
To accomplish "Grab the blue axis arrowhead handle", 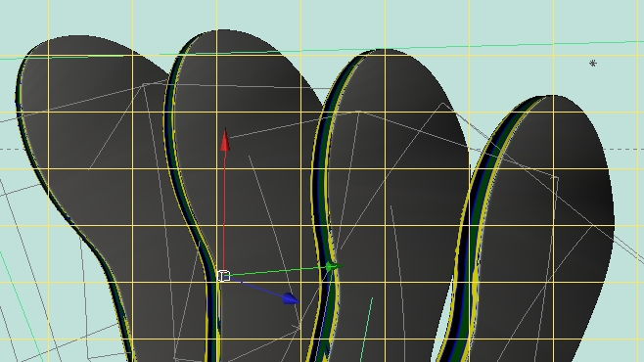I will [x=292, y=298].
